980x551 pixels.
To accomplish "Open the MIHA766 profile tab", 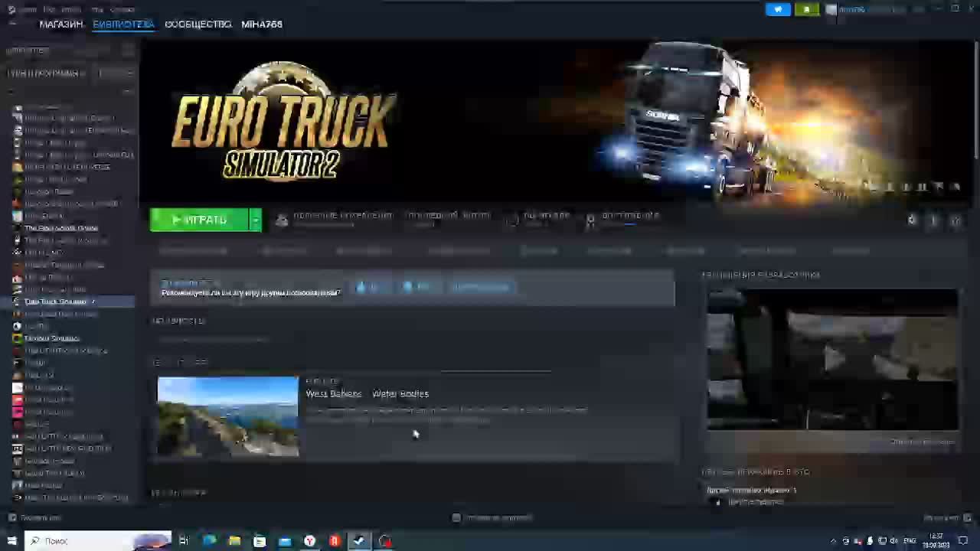I will 262,24.
